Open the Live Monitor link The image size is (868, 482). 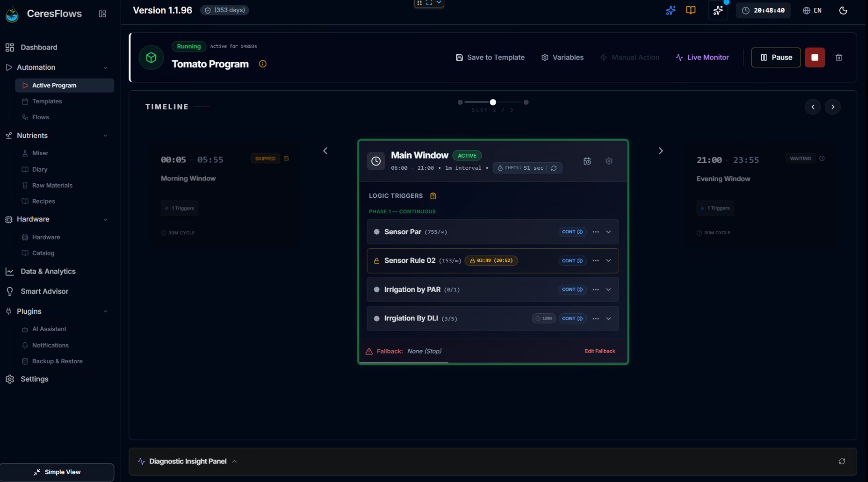pos(702,57)
